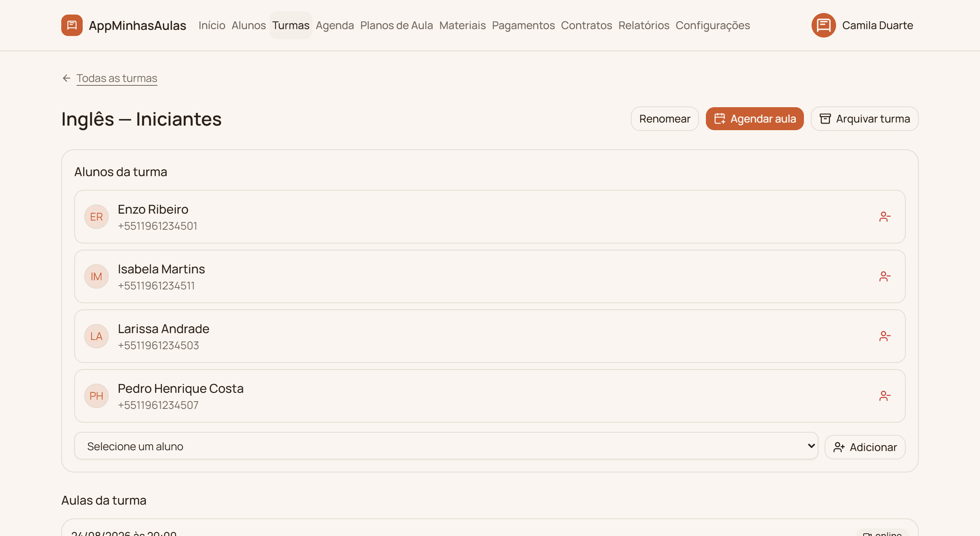Click the name Isabela Martins

point(162,269)
